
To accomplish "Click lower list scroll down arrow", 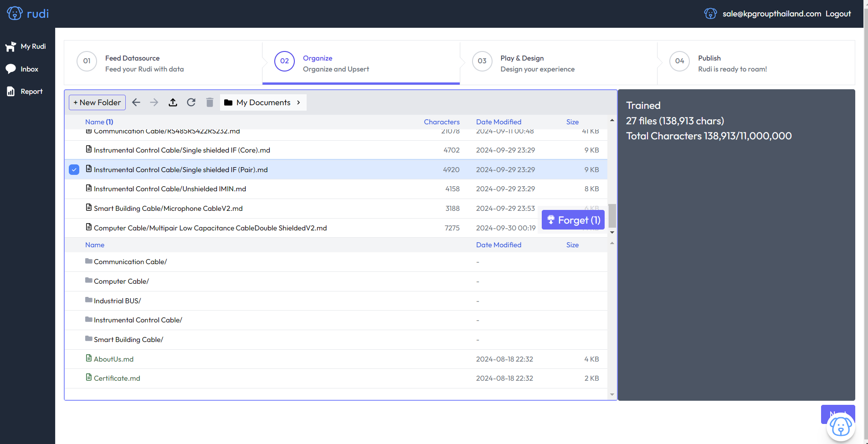I will pos(612,395).
